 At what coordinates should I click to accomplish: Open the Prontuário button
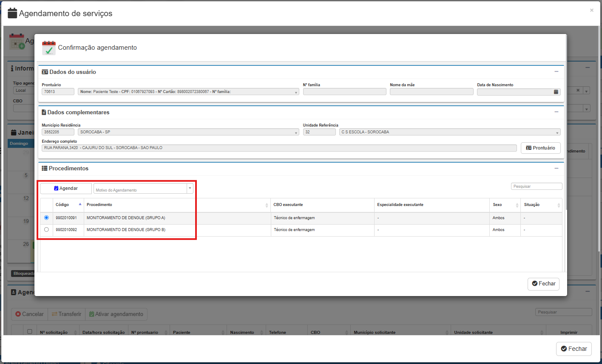pyautogui.click(x=540, y=148)
